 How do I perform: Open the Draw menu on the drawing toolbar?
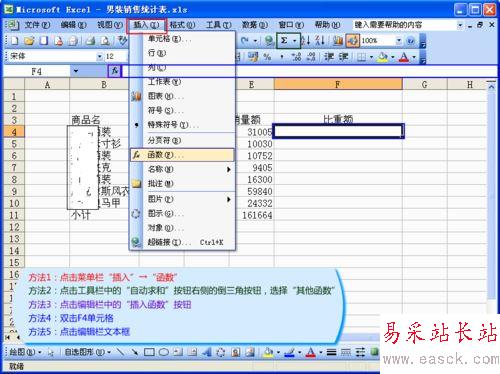click(x=25, y=352)
